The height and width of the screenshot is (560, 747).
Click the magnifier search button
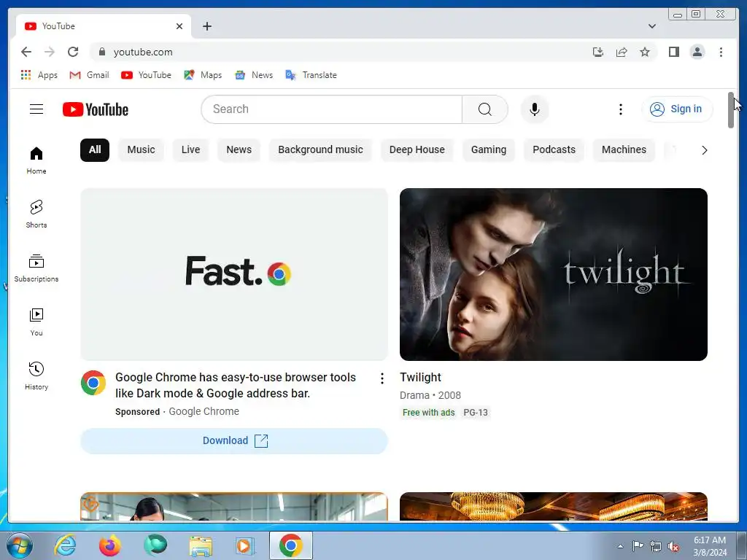485,109
